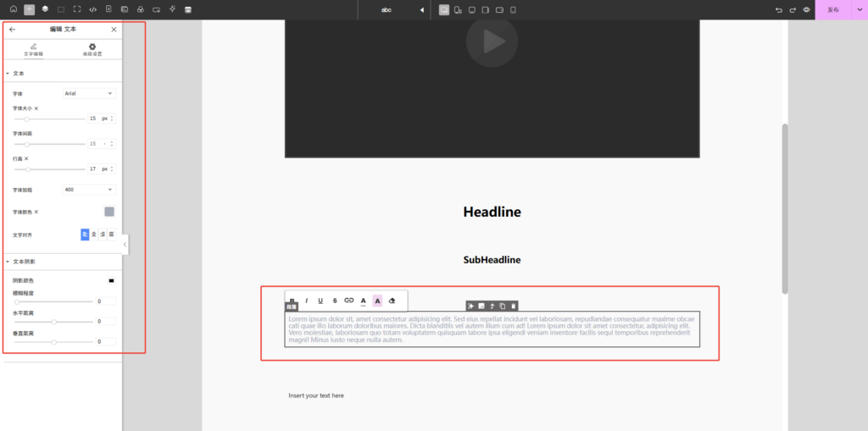
Task: Clear formatting with eraser icon
Action: 392,301
